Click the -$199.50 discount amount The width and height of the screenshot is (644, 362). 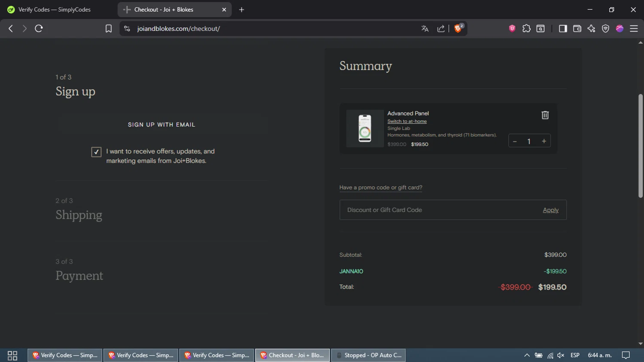coord(555,271)
